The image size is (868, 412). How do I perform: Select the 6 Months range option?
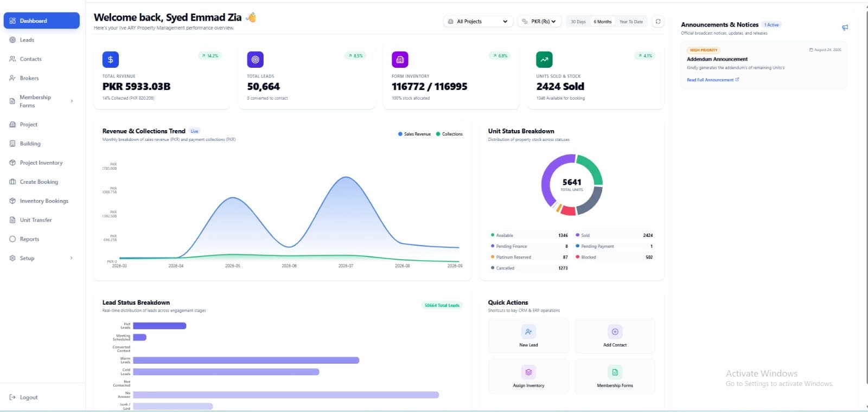click(602, 22)
